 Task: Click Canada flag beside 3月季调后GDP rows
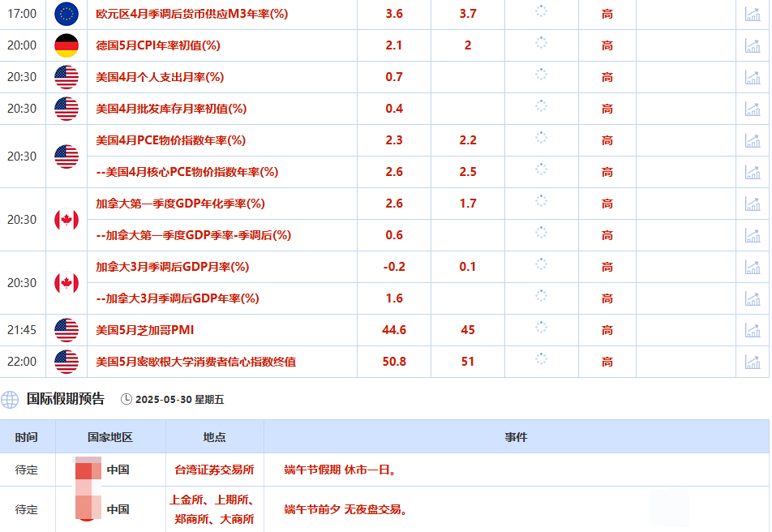pyautogui.click(x=66, y=283)
